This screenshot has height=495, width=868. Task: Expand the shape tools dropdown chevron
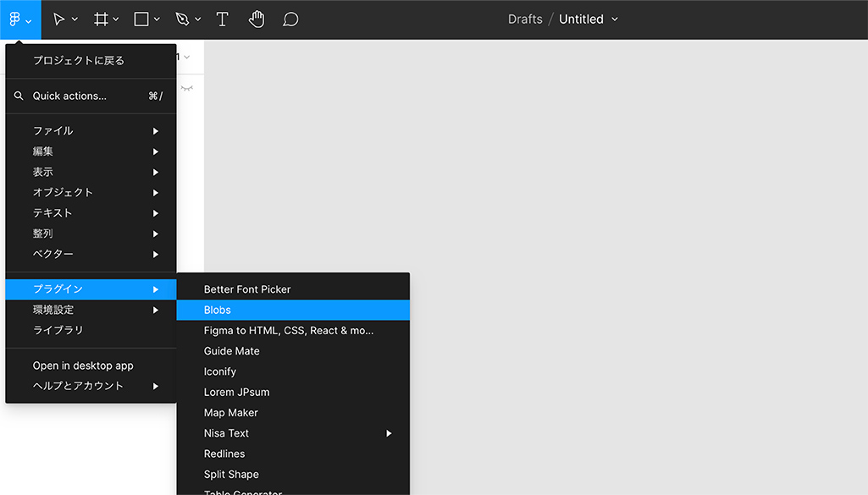[157, 19]
